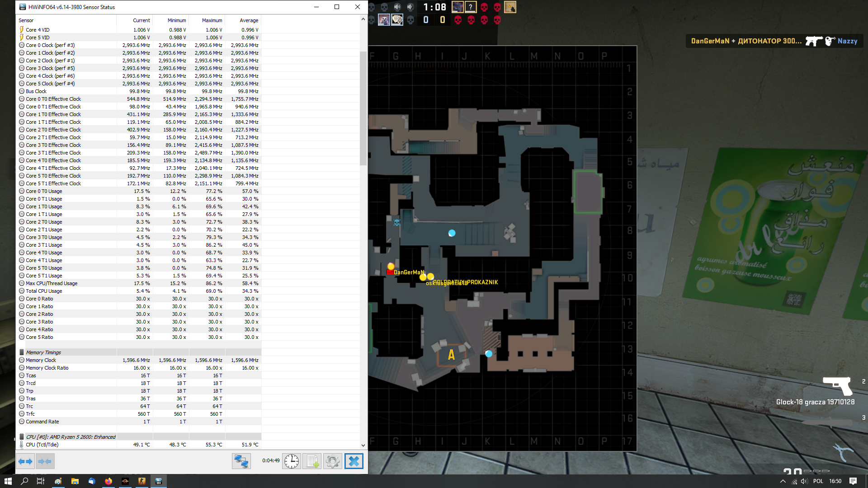Open AMD Ryzen Master taskbar icon
Screen dimensions: 868x488
125,481
